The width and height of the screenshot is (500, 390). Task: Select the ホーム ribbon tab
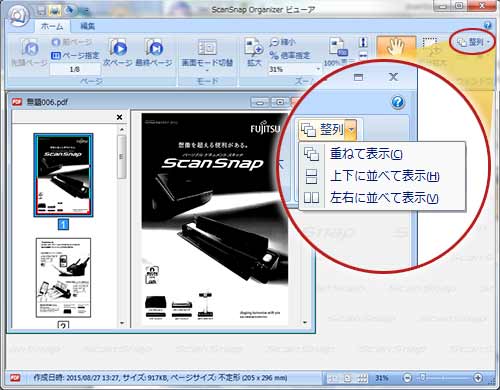coord(52,26)
